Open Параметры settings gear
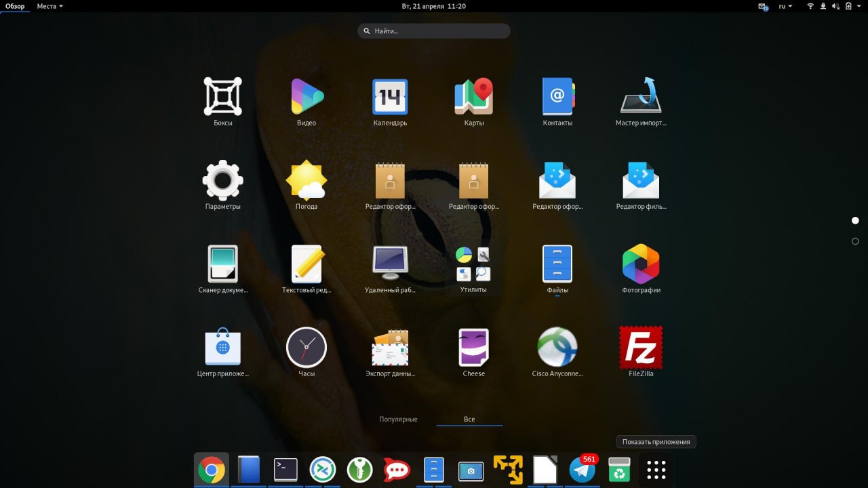The image size is (868, 488). click(x=223, y=185)
